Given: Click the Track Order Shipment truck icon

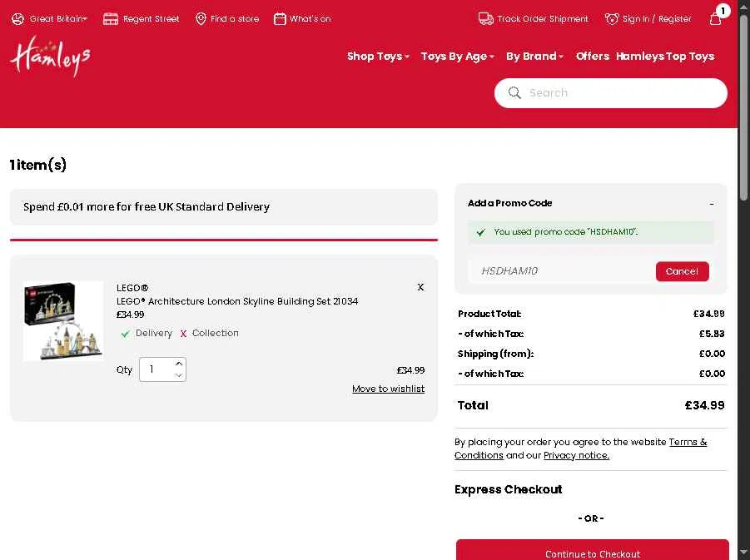Looking at the screenshot, I should tap(485, 19).
